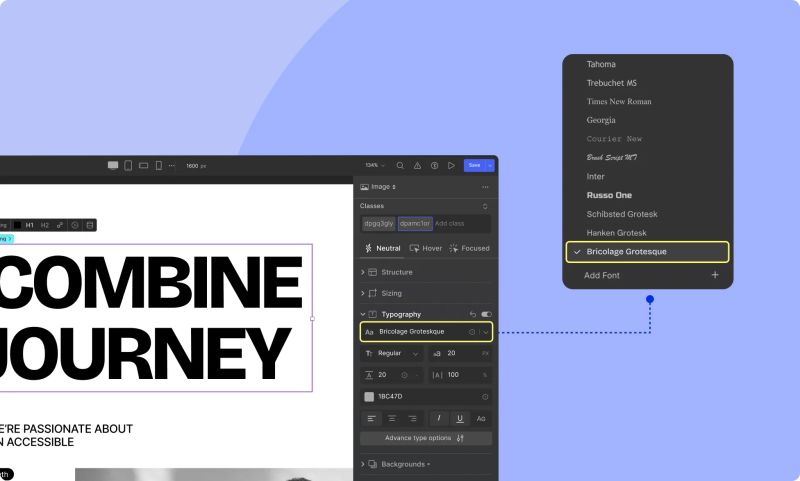
Task: Click the preview play icon
Action: (x=451, y=165)
